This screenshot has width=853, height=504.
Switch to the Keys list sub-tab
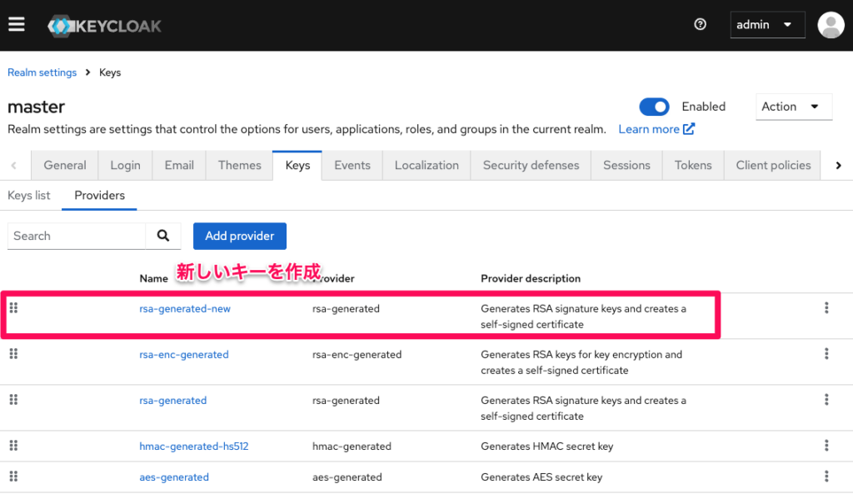pos(29,195)
